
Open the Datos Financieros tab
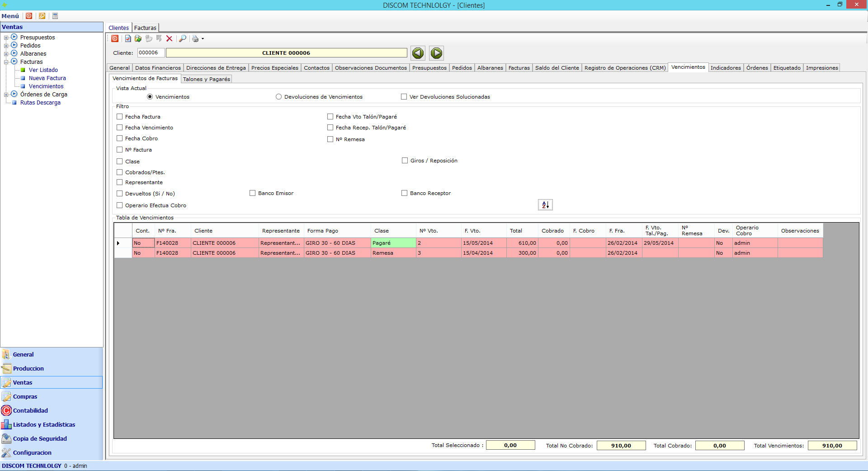[x=158, y=68]
